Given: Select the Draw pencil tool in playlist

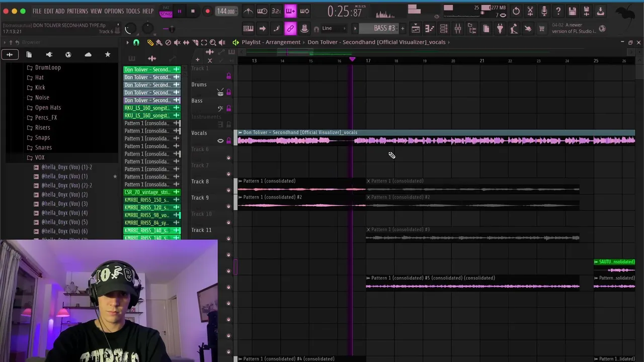Looking at the screenshot, I should coord(150,43).
